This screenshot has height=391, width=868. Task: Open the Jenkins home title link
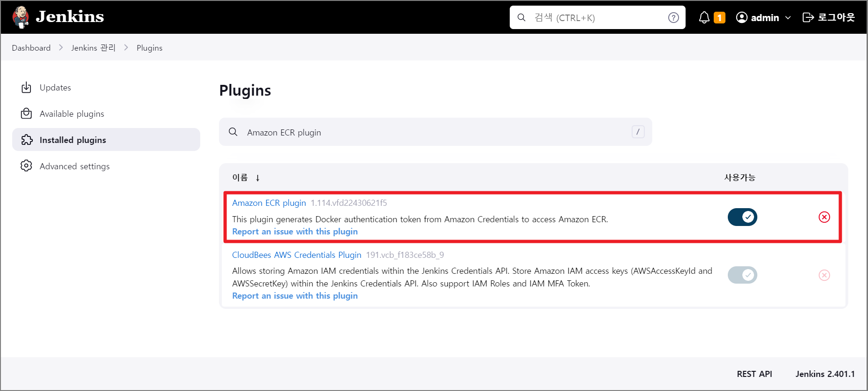point(70,17)
